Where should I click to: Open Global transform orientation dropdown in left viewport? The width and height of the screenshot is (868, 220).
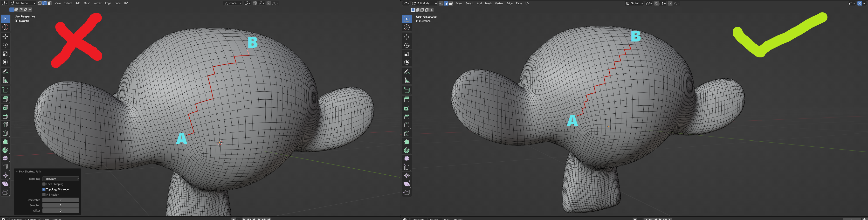pyautogui.click(x=233, y=3)
